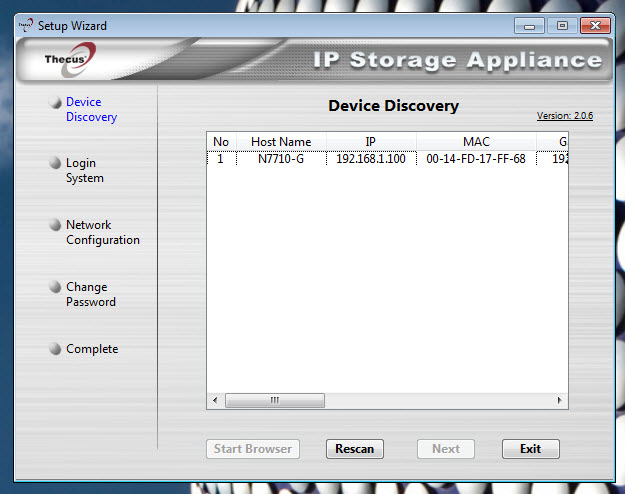625x494 pixels.
Task: Click the Start Browser button
Action: (253, 449)
